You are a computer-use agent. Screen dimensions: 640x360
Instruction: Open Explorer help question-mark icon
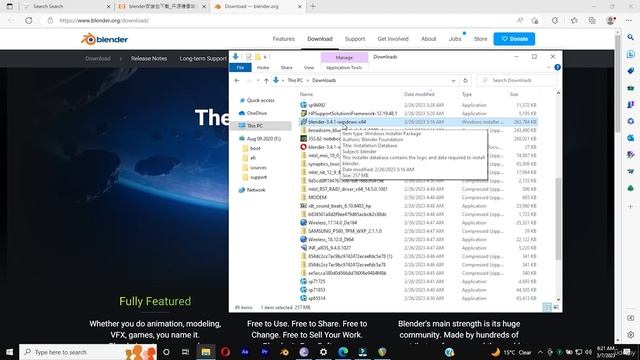coord(557,67)
